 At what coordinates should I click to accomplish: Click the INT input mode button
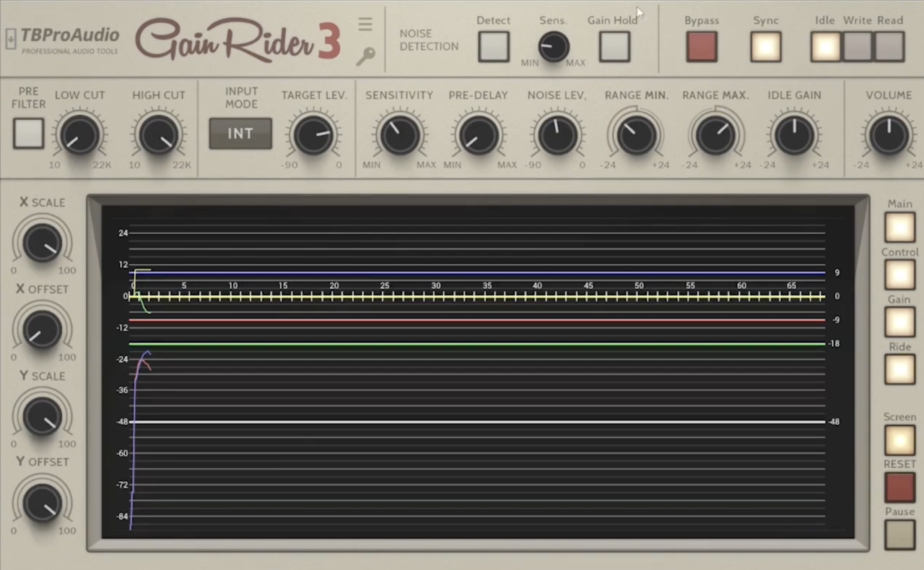click(240, 134)
